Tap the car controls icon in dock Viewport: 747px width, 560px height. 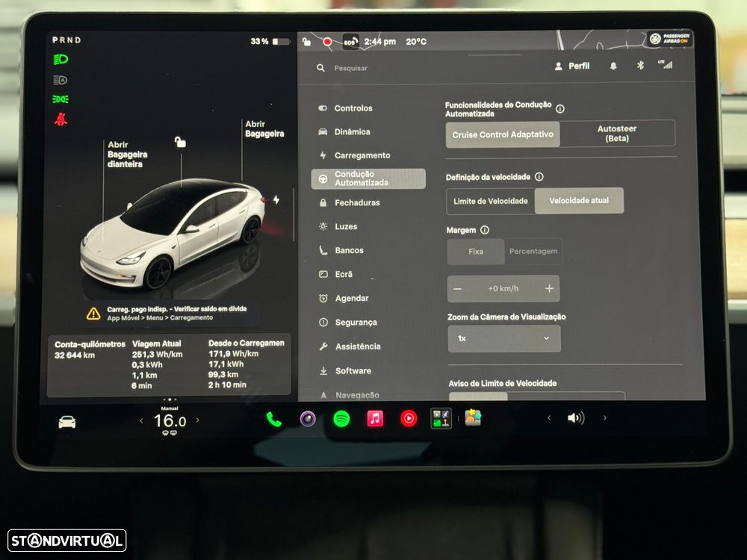[67, 422]
